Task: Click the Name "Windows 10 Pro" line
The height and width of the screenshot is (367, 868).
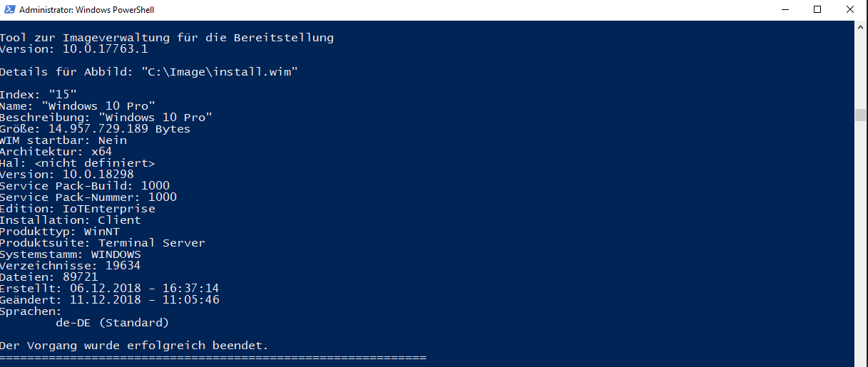Action: pyautogui.click(x=78, y=106)
